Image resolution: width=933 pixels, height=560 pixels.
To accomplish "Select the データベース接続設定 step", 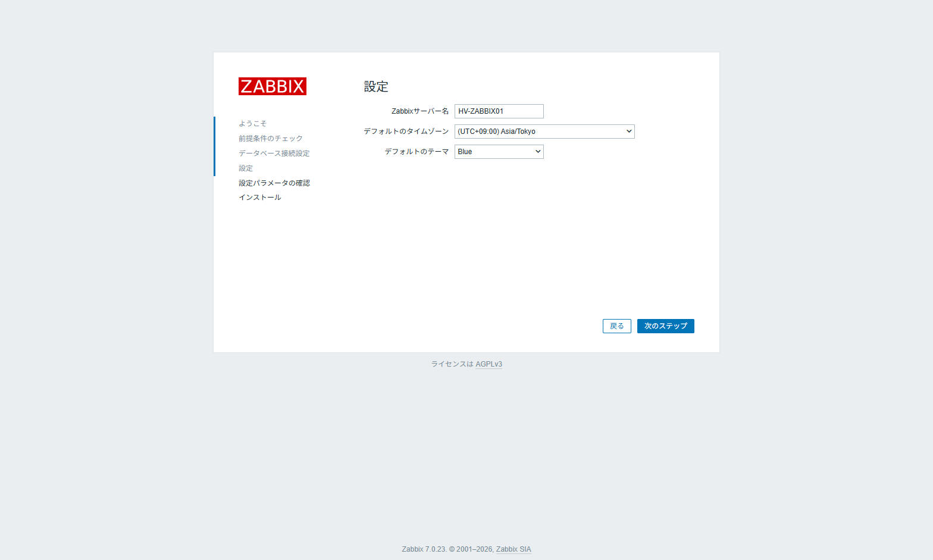I will [x=274, y=154].
